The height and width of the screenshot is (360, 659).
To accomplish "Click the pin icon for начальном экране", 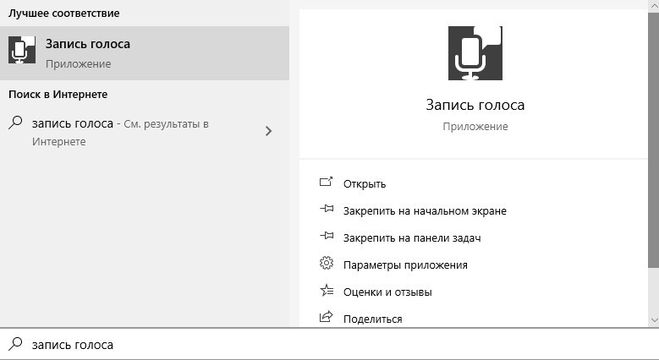I will click(x=327, y=208).
